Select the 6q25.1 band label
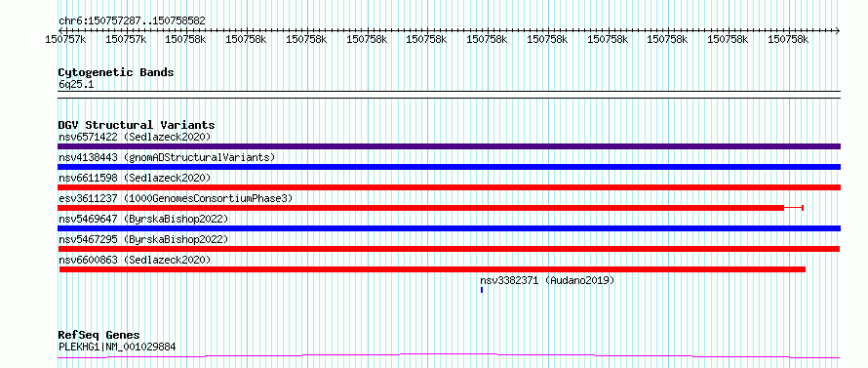The width and height of the screenshot is (868, 368). (76, 84)
